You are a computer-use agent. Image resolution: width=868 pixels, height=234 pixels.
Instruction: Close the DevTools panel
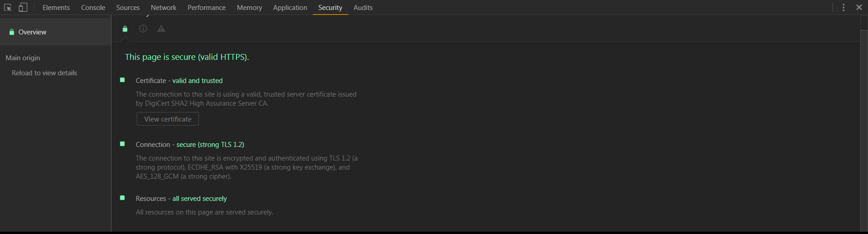click(859, 8)
